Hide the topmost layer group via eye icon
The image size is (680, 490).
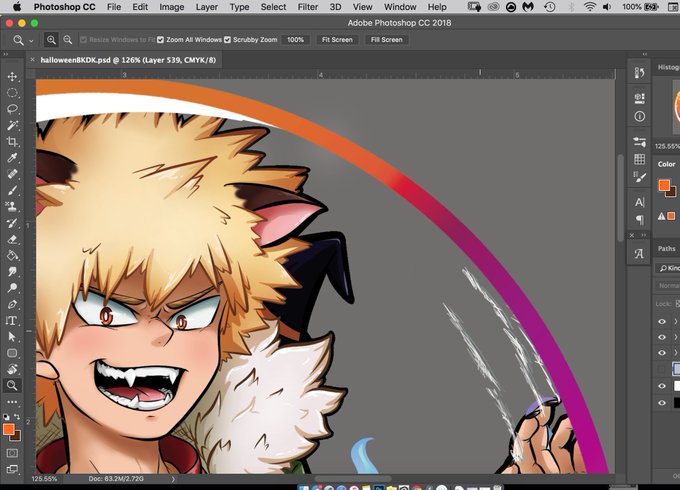(x=662, y=321)
